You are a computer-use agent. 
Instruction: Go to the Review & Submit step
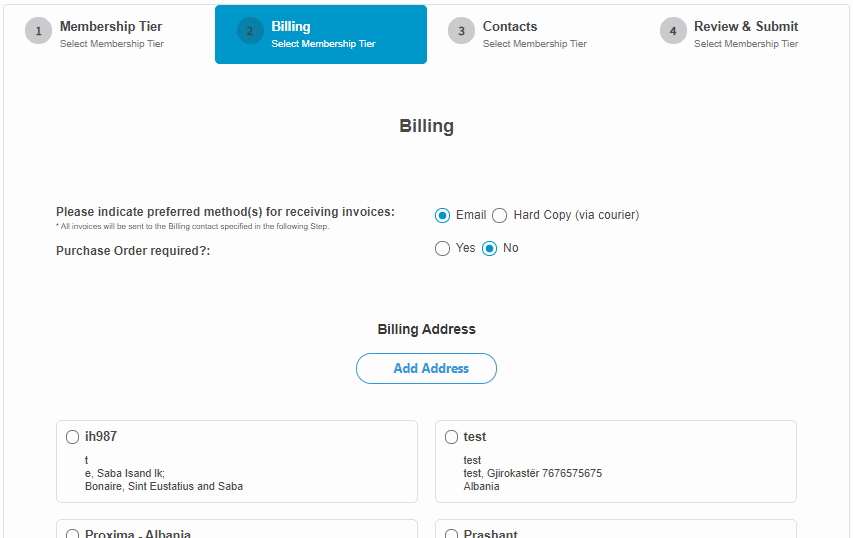pyautogui.click(x=744, y=34)
